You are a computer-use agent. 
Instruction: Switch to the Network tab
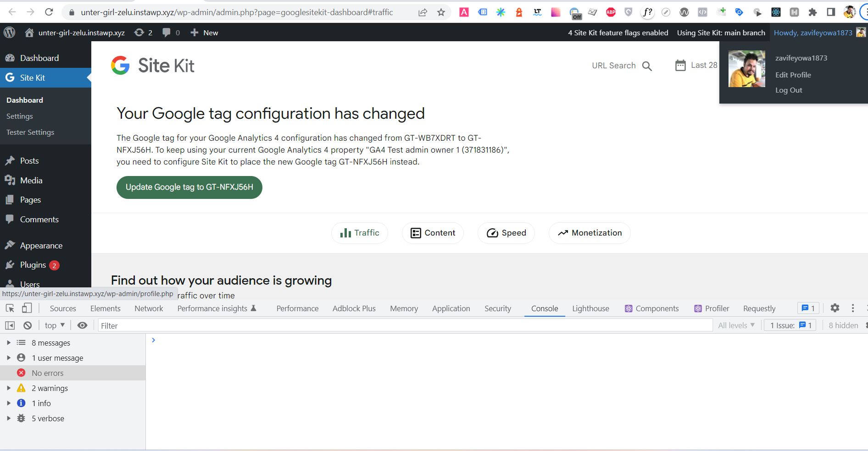tap(149, 308)
